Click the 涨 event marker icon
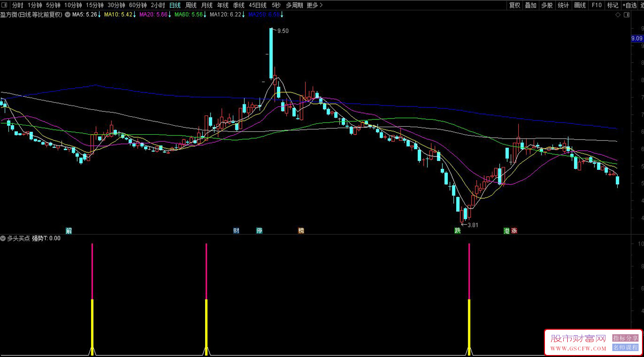The height and width of the screenshot is (357, 644). tap(514, 231)
